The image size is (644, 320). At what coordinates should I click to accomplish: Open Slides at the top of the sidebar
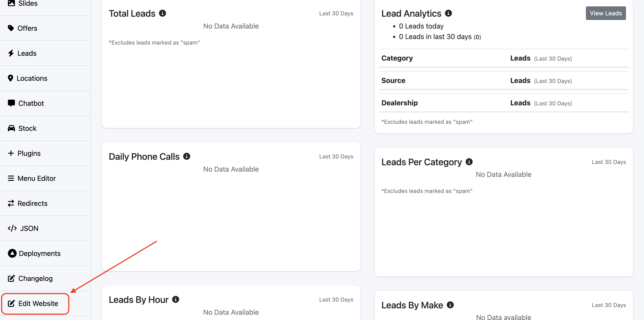tap(27, 4)
